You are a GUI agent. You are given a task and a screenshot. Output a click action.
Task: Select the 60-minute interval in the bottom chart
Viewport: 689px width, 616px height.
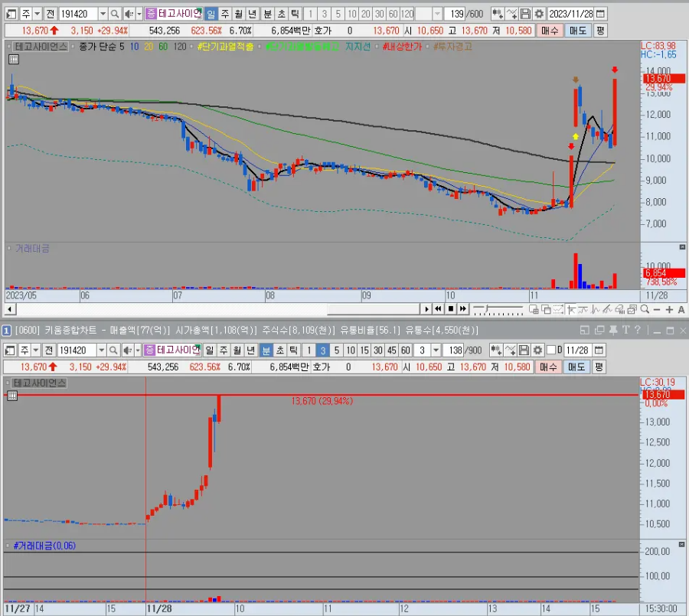tap(405, 350)
